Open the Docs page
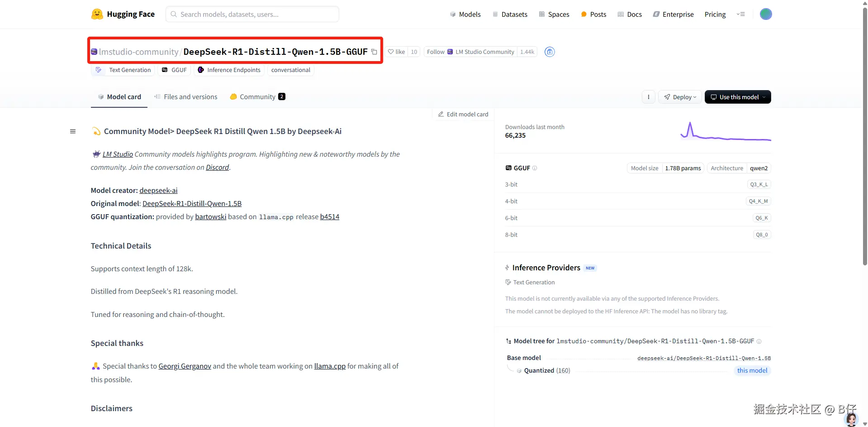 (630, 14)
